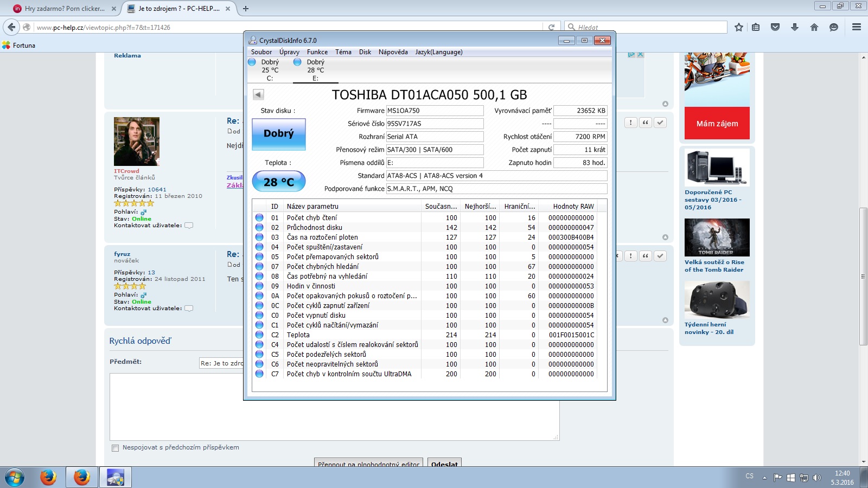Open the Funkce menu
This screenshot has width=868, height=488.
(x=317, y=52)
